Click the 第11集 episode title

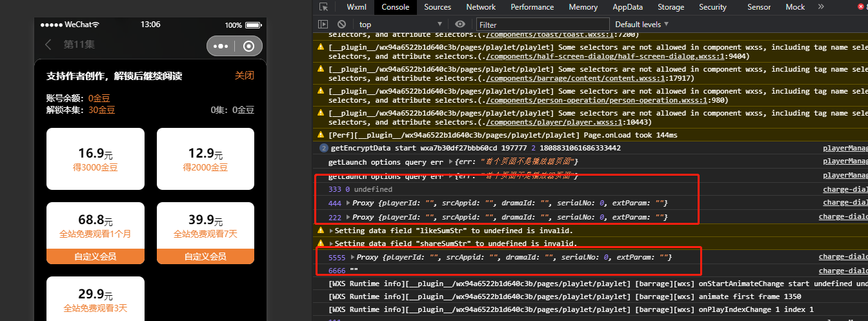point(79,45)
